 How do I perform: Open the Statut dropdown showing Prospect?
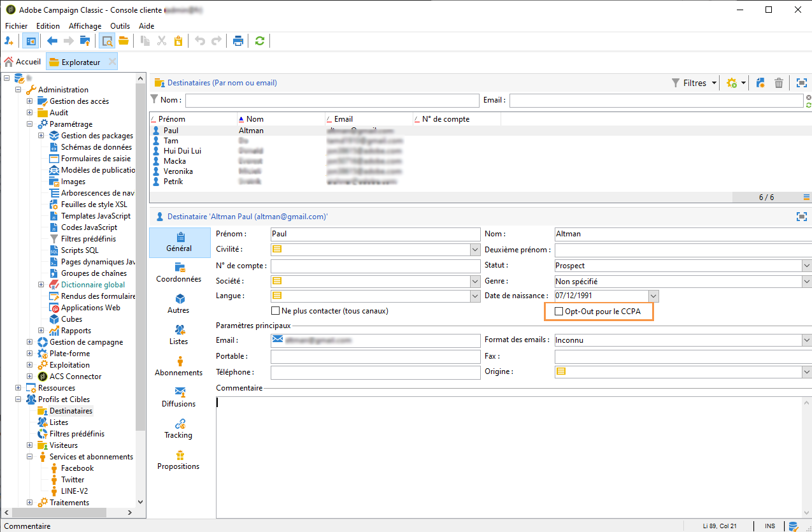(806, 266)
